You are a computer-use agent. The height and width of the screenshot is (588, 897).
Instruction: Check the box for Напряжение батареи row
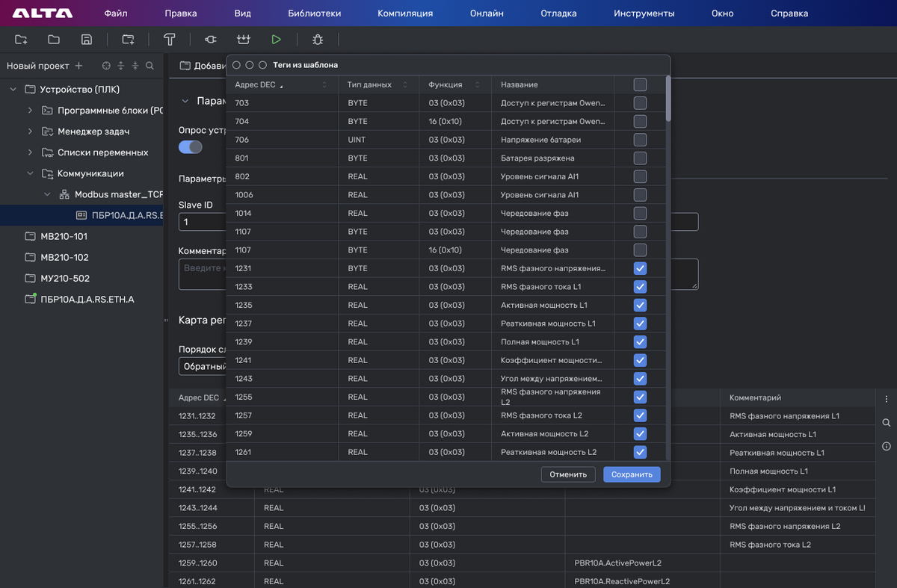[x=640, y=140]
